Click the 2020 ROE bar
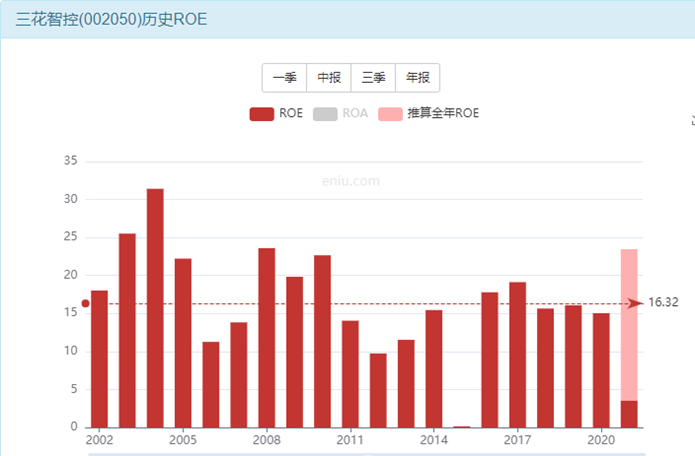This screenshot has width=695, height=456. coord(601,370)
